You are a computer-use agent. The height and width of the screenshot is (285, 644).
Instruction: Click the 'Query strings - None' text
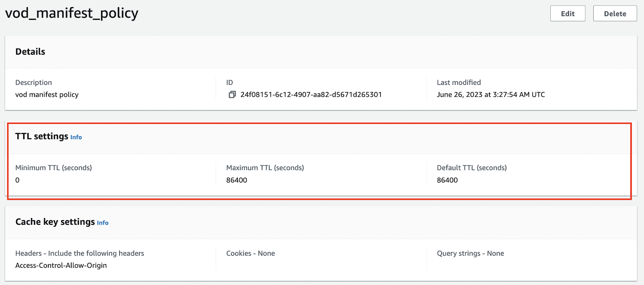470,253
